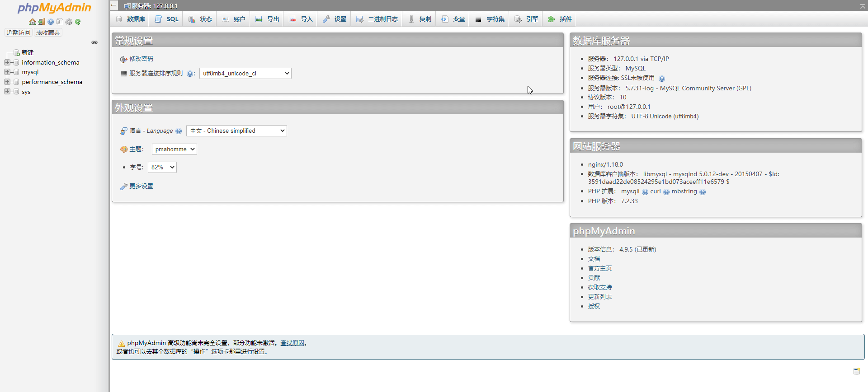Expand the performance_schema tree node
868x392 pixels.
pos(7,82)
